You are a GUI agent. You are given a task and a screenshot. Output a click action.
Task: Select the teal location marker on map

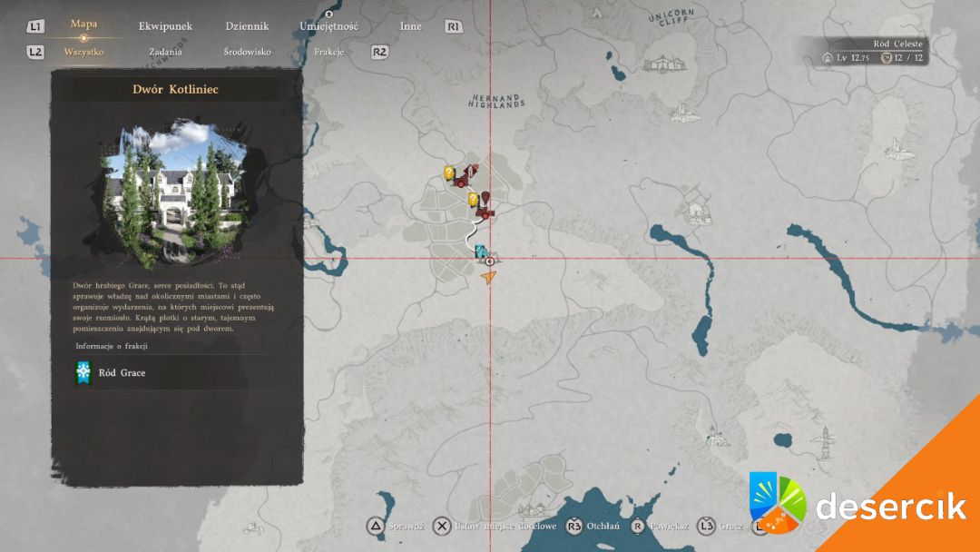[481, 251]
